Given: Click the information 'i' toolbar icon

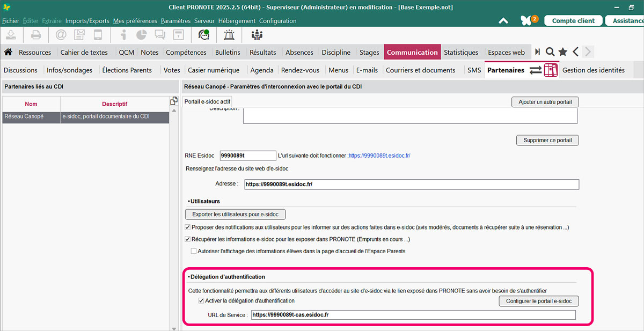Looking at the screenshot, I should tap(123, 35).
